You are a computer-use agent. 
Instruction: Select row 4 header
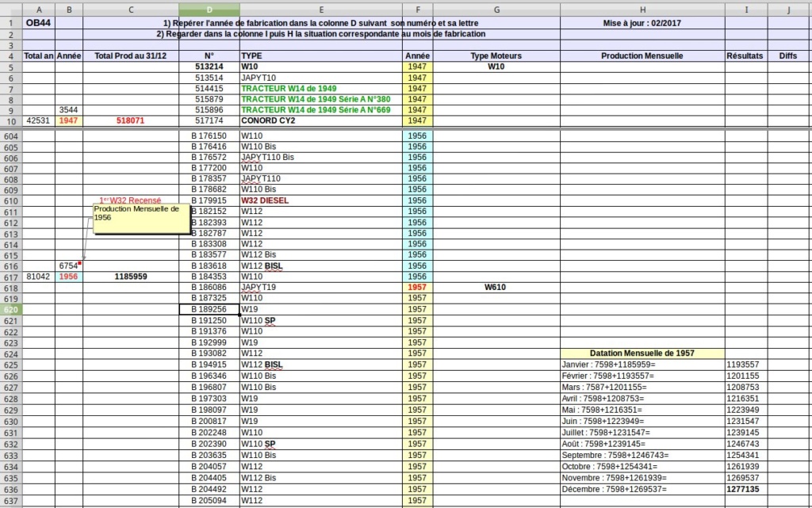pyautogui.click(x=11, y=55)
